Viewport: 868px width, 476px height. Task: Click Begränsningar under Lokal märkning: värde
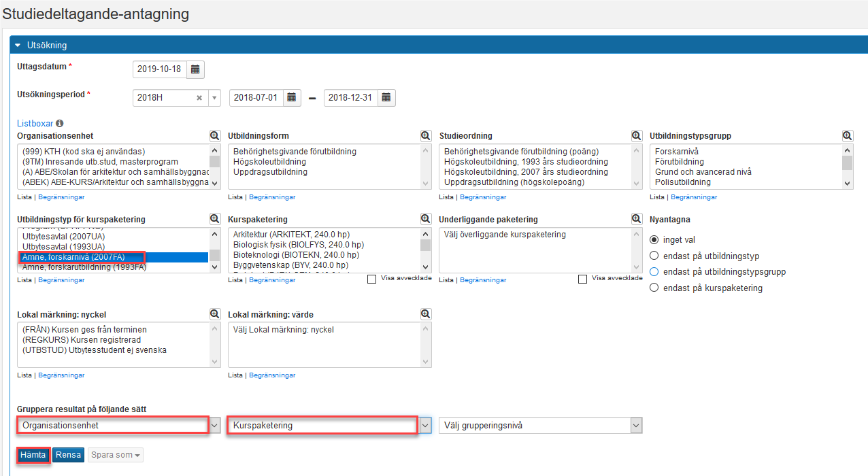click(272, 375)
